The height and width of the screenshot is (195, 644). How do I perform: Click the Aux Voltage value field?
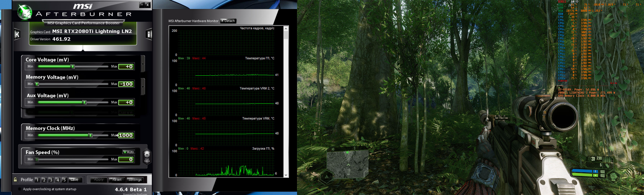126,102
